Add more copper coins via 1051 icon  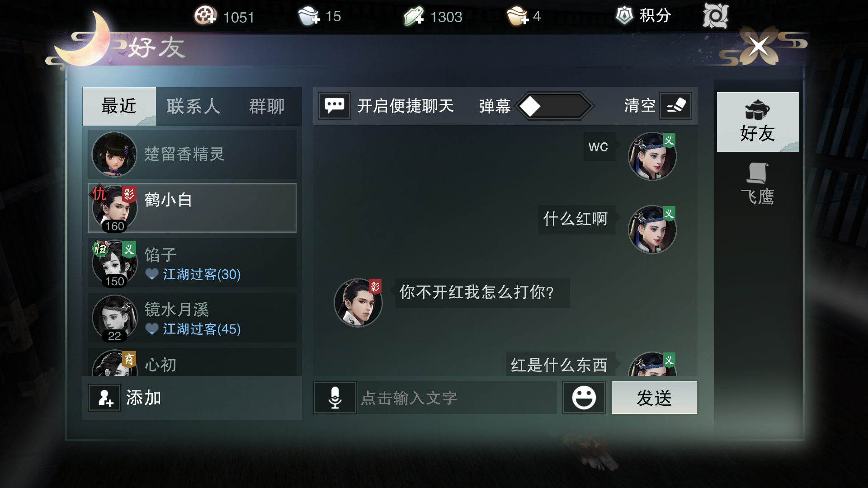(206, 16)
